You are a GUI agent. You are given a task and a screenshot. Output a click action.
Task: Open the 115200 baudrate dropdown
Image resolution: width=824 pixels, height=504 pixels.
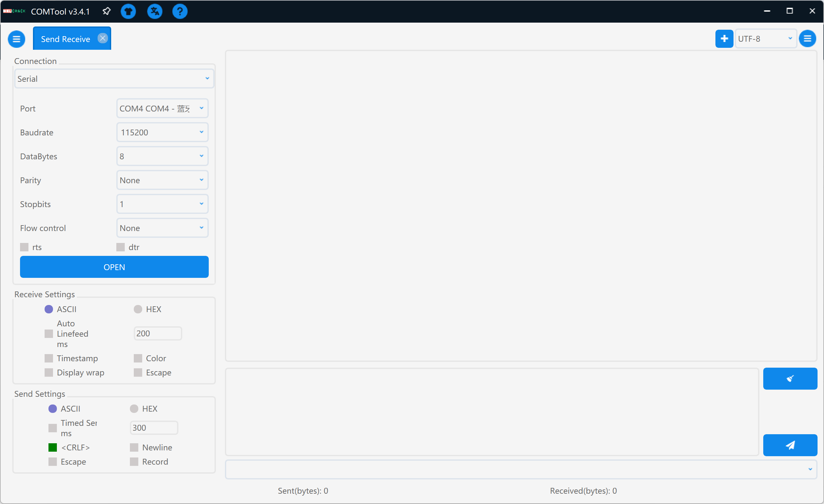tap(162, 132)
